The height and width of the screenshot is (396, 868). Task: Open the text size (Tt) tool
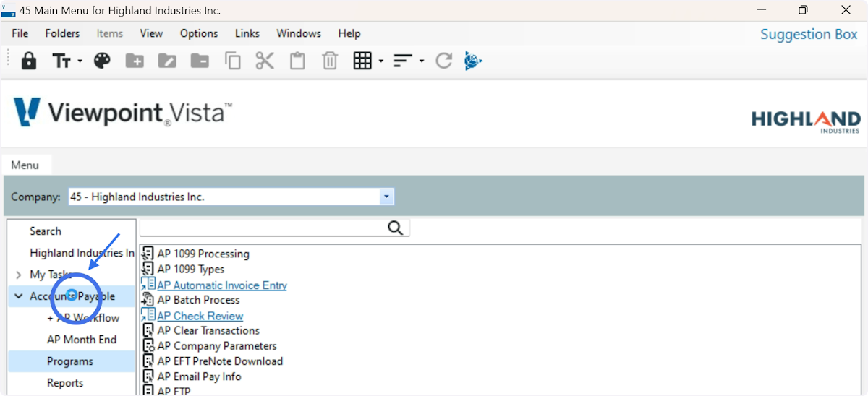(61, 61)
